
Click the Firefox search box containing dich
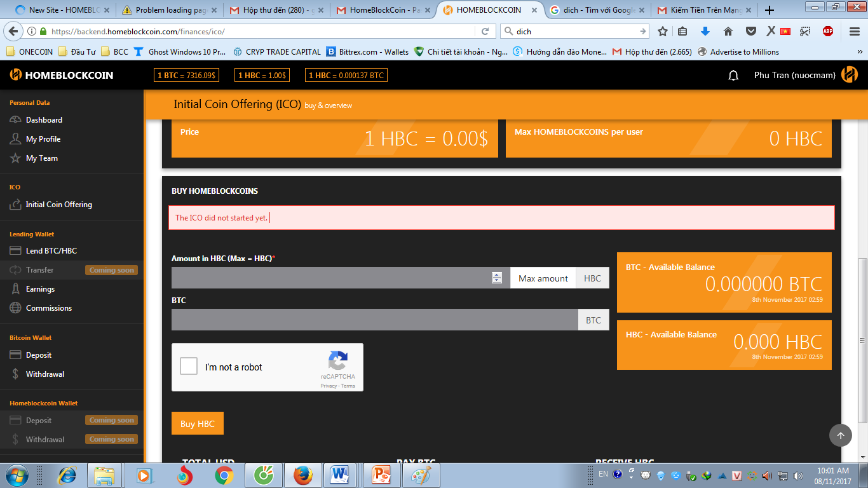(574, 31)
